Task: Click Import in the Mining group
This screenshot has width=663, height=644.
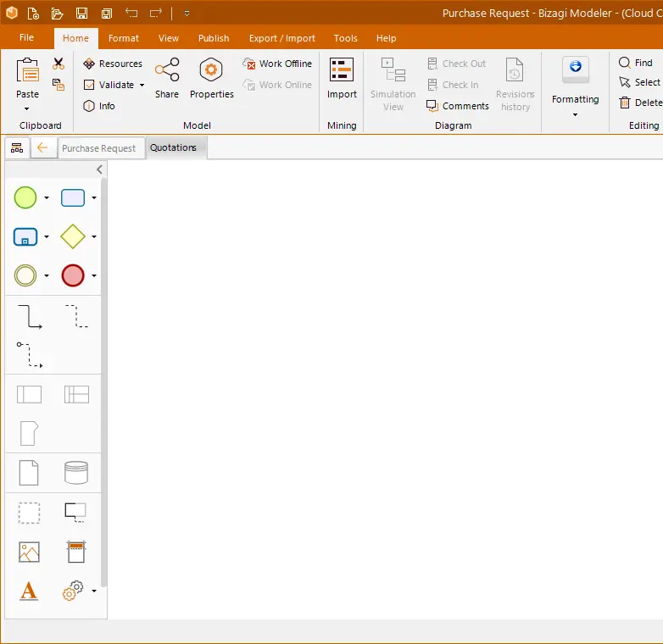Action: 342,79
